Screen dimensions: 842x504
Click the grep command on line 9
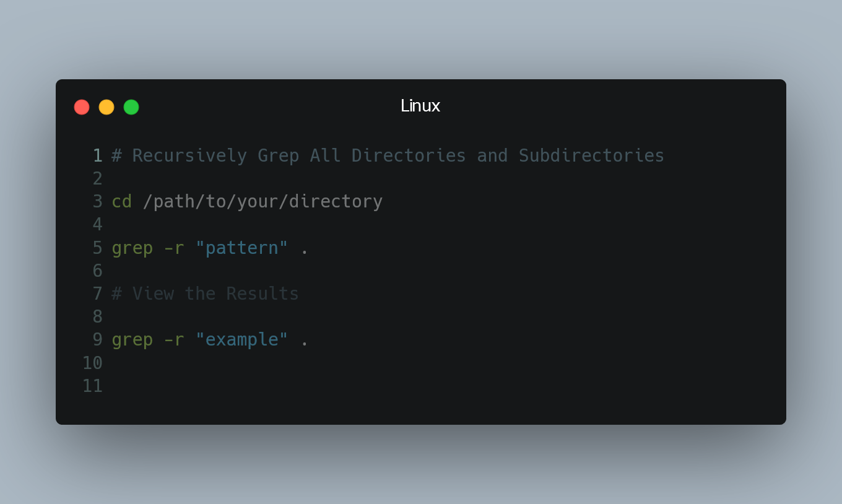132,340
